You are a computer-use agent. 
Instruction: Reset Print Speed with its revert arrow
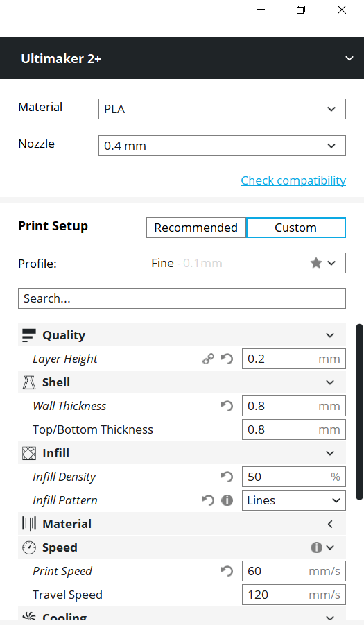(227, 571)
